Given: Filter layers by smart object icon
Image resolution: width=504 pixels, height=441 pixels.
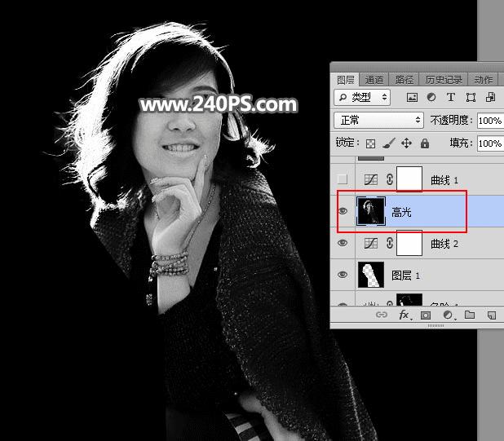Looking at the screenshot, I should [x=490, y=97].
